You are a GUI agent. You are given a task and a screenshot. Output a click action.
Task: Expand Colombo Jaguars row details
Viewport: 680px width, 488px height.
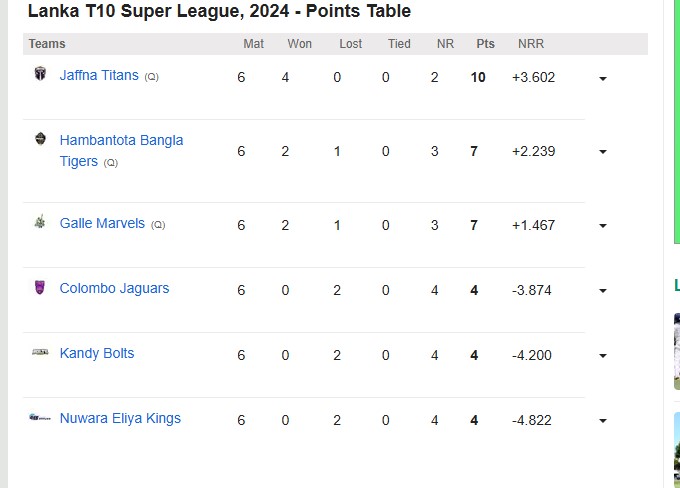[603, 291]
